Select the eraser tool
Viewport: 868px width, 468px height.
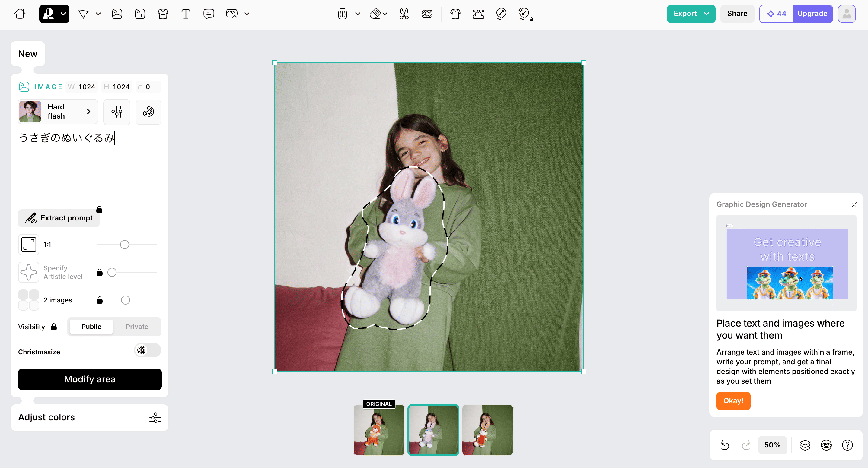(x=375, y=14)
